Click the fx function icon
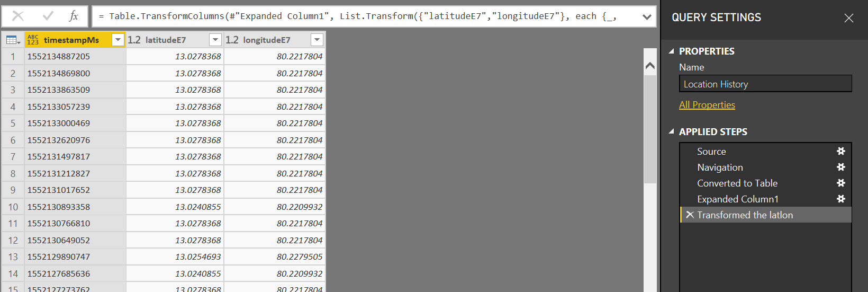The height and width of the screenshot is (292, 868). pyautogui.click(x=74, y=16)
